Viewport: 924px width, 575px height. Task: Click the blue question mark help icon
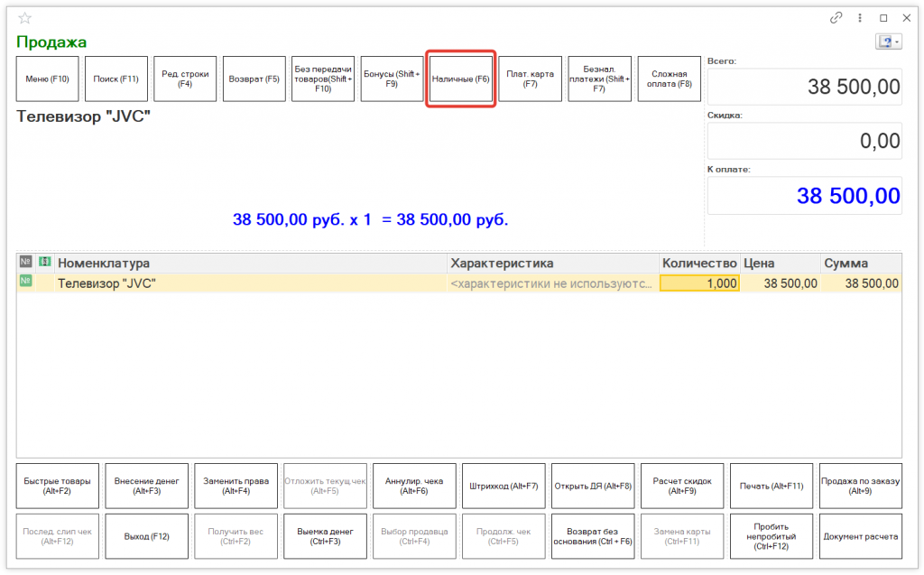(x=884, y=42)
